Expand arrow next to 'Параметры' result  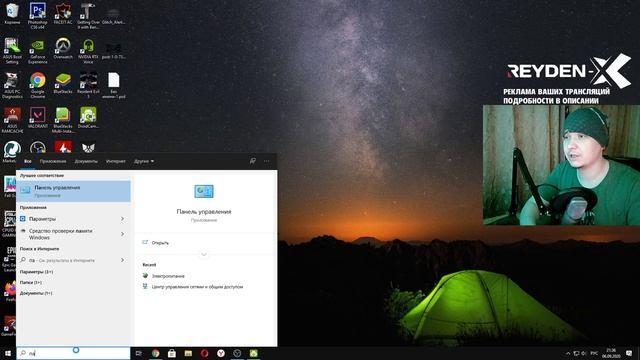122,219
